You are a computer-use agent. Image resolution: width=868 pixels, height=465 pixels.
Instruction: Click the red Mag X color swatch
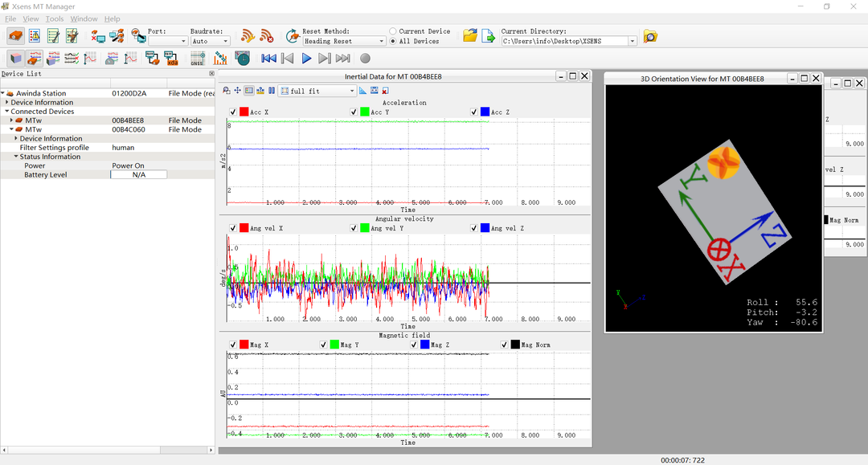coord(244,345)
